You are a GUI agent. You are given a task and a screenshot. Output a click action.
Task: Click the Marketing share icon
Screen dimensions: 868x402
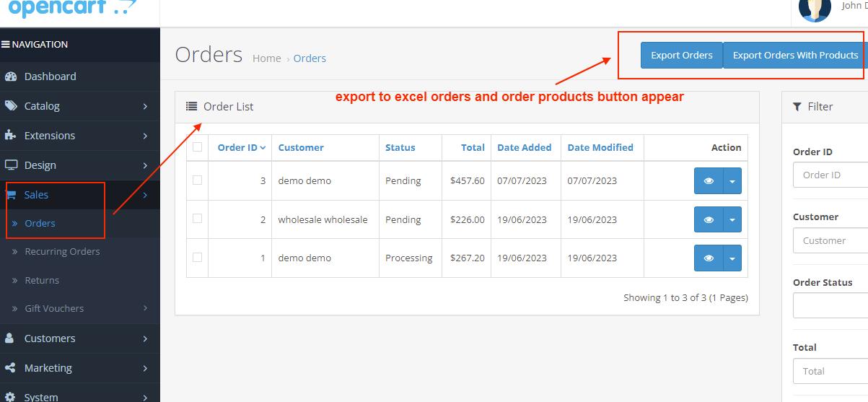(10, 368)
